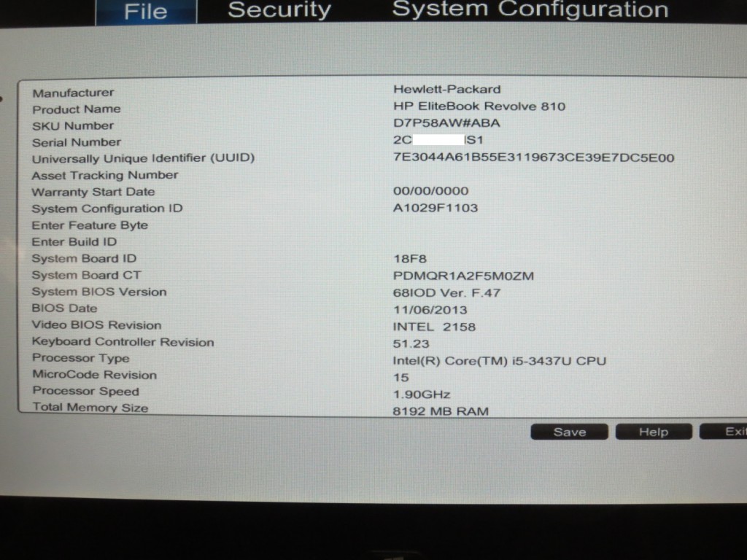Viewport: 747px width, 560px height.
Task: Click the Processor Type value i5-3437U
Action: [x=499, y=361]
